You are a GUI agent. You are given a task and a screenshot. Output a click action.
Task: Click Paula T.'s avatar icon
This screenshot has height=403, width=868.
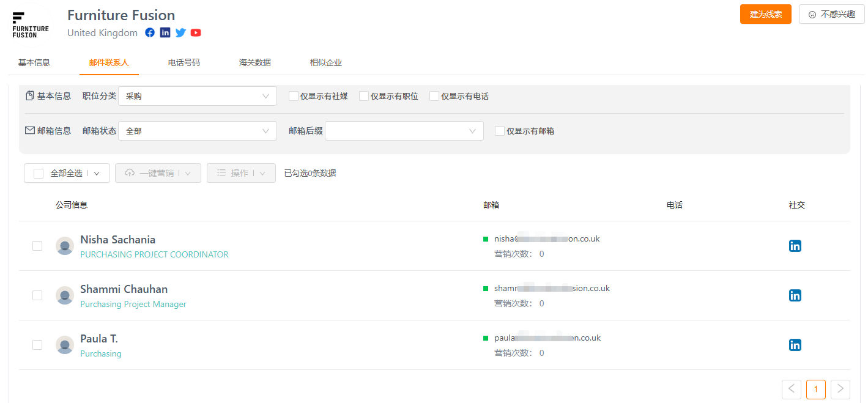tap(65, 345)
